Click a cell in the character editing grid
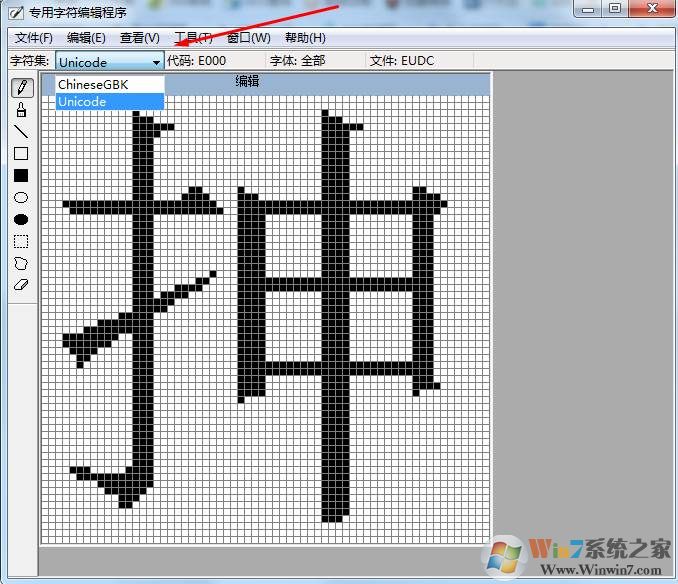 pos(300,450)
